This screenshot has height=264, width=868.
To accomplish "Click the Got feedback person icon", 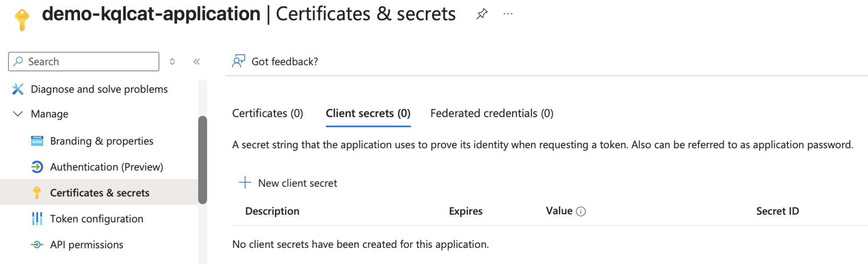I will pos(239,61).
